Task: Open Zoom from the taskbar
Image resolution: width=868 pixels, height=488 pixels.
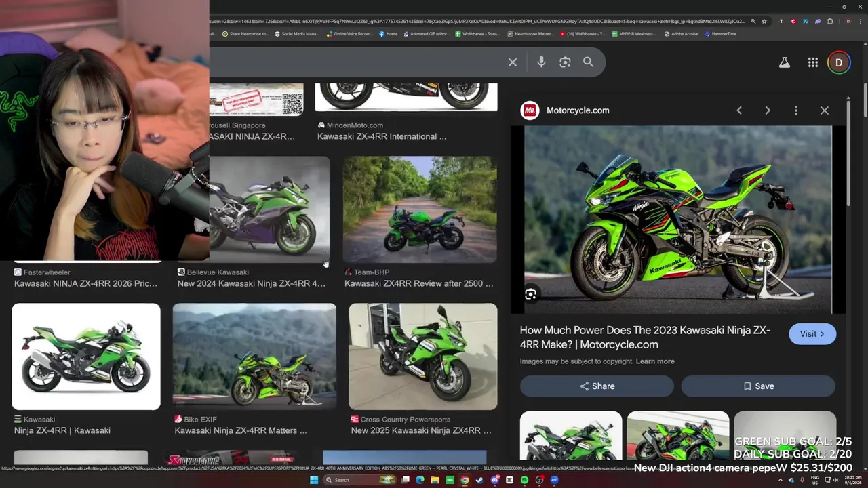Action: coord(554,480)
